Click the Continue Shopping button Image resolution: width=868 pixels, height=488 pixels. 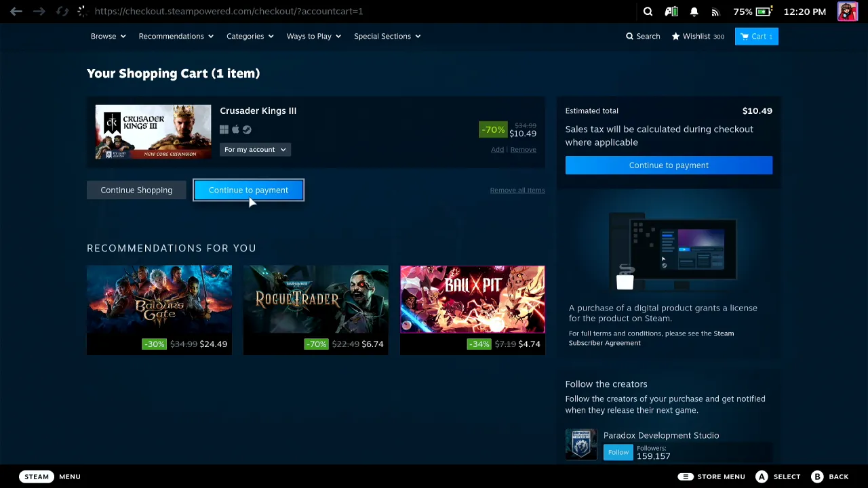tap(136, 190)
